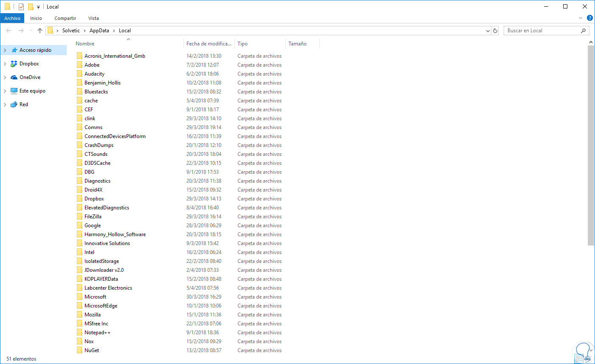
Task: Click the Google folder icon
Action: (79, 226)
